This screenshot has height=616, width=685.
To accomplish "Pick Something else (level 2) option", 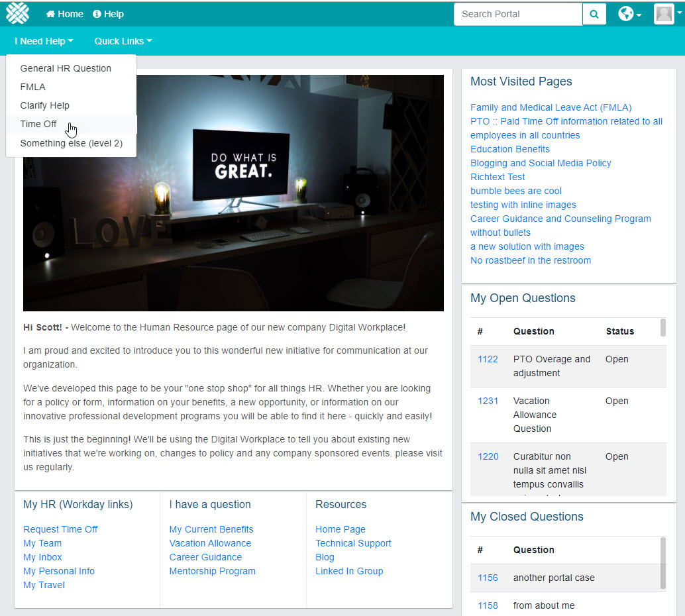I will click(71, 143).
